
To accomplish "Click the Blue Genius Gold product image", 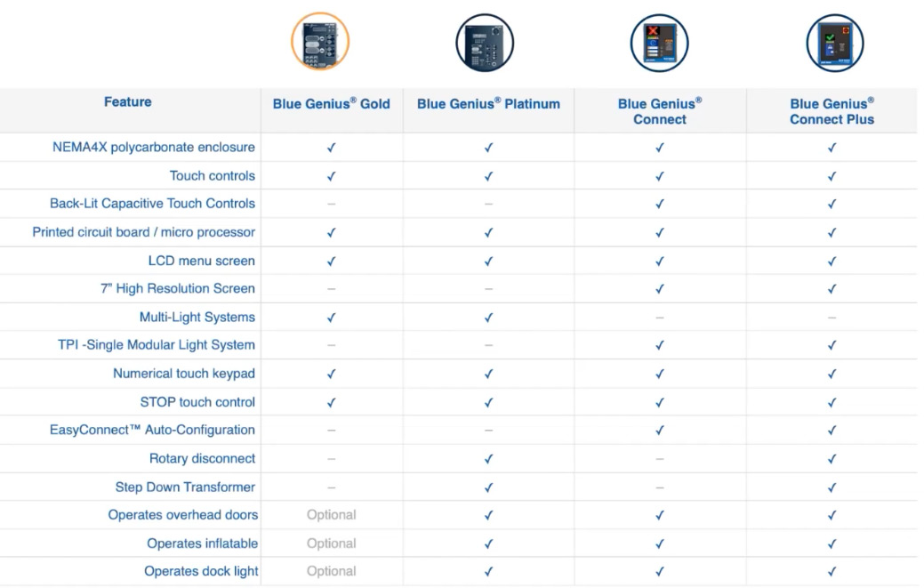I will [x=320, y=42].
